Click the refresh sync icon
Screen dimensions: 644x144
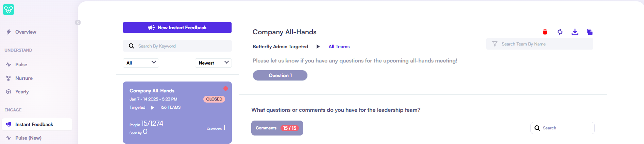560,32
